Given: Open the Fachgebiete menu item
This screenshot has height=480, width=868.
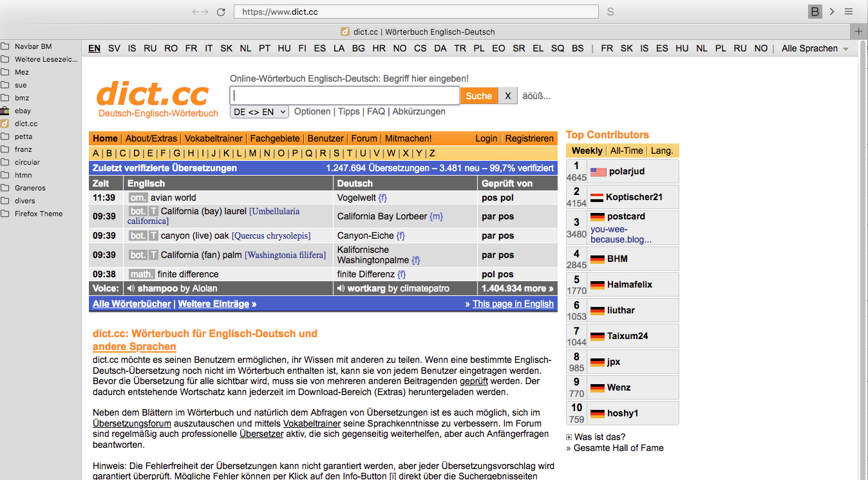Looking at the screenshot, I should coord(275,138).
